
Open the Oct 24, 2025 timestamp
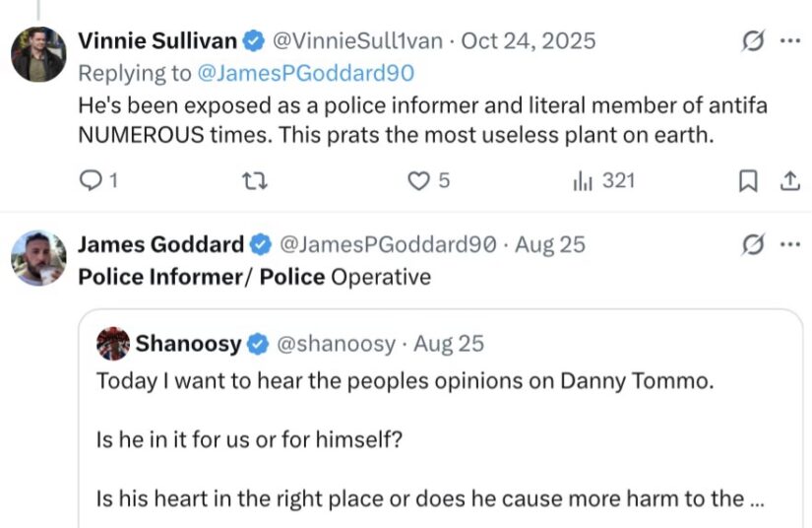[529, 41]
